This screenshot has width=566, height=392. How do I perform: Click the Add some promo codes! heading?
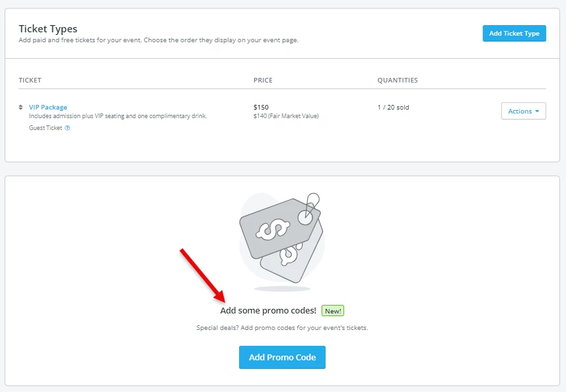coord(269,310)
